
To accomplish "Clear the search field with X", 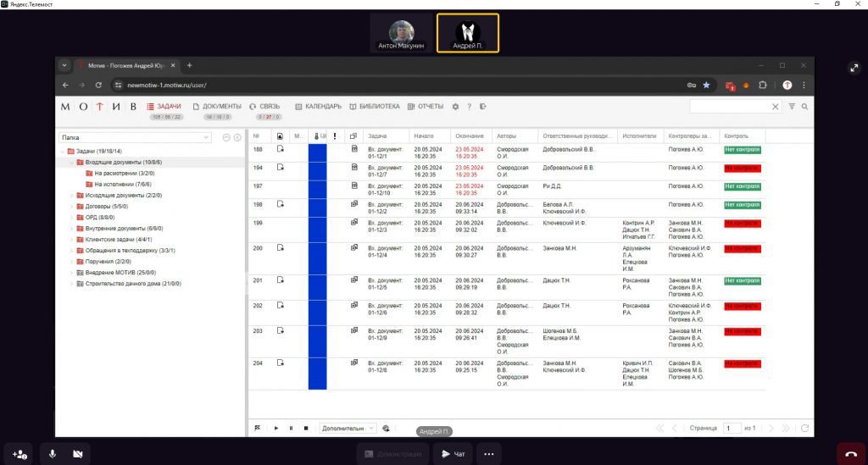I will coord(775,107).
